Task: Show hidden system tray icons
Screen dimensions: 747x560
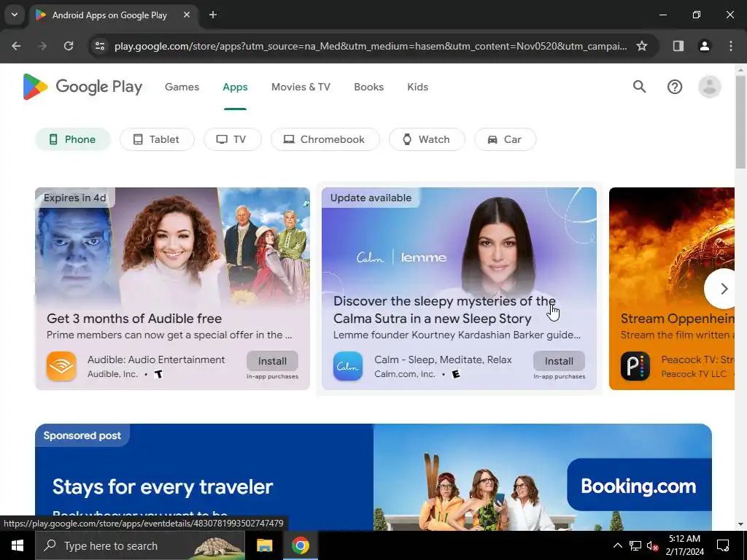Action: [617, 545]
